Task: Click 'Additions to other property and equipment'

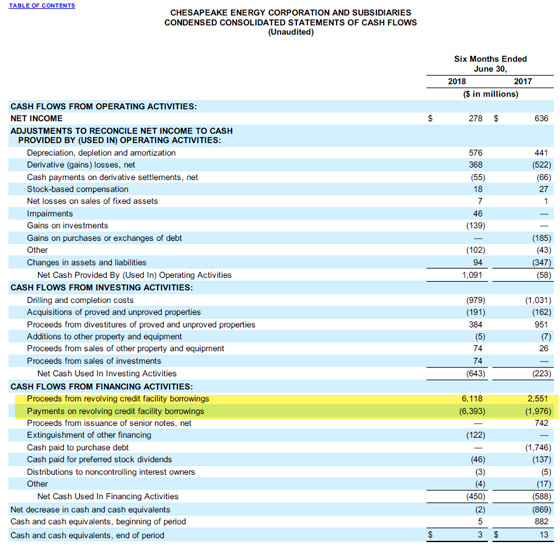Action: 104,336
